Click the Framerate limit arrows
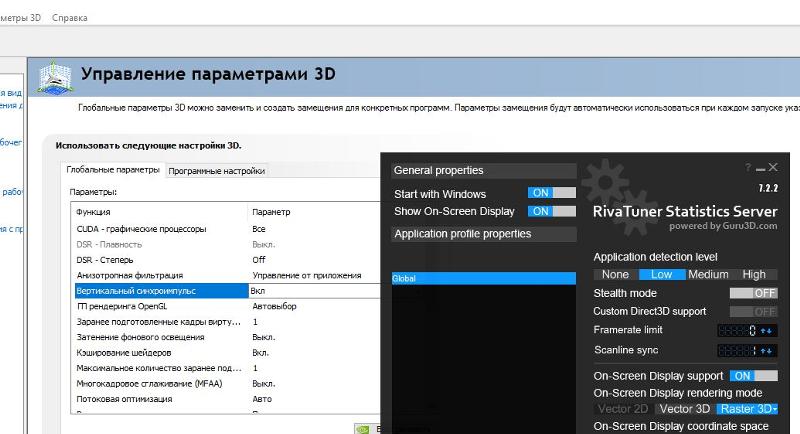 coord(767,330)
